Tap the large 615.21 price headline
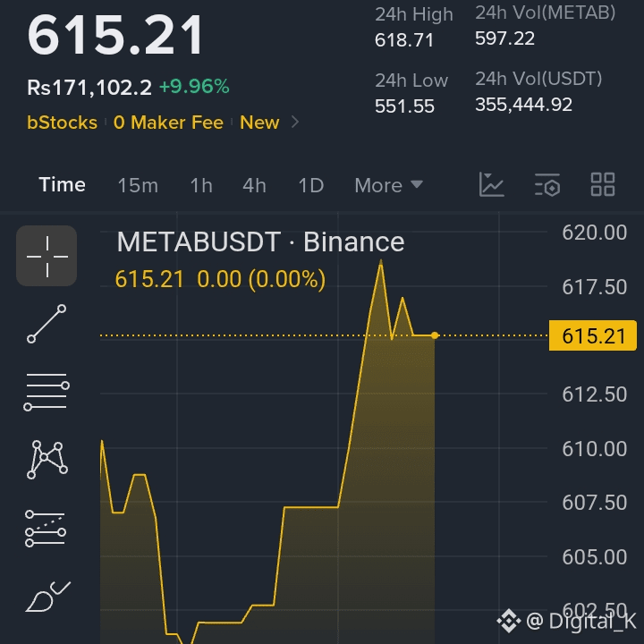The width and height of the screenshot is (644, 644). point(115,35)
